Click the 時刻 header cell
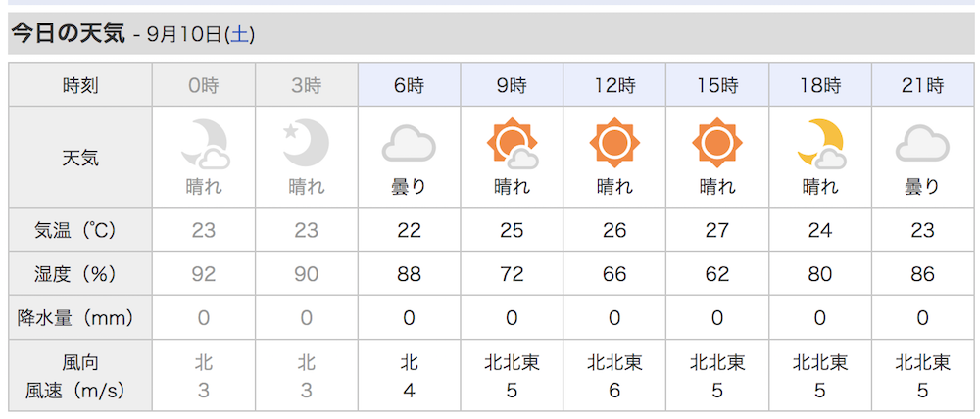 (80, 85)
